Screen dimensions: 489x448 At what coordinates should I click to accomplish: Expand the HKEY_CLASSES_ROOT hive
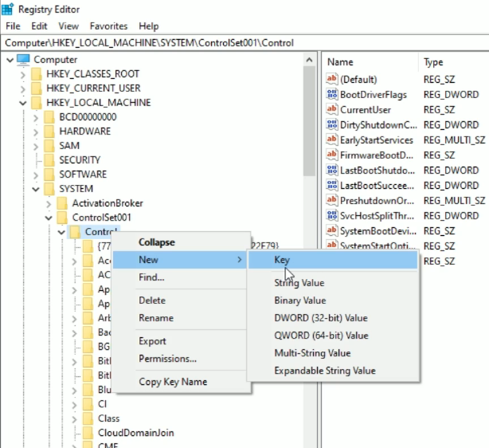coord(23,75)
